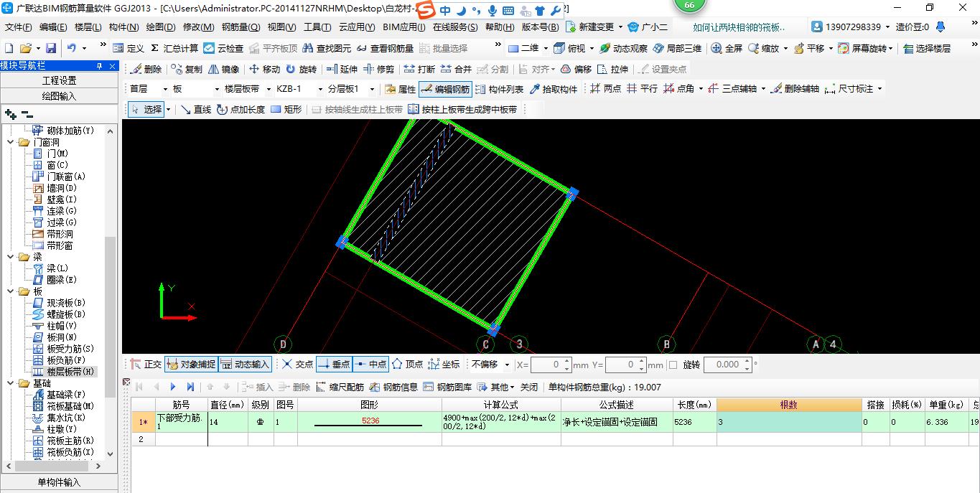Check the 旋转 rotation checkbox
Image resolution: width=980 pixels, height=493 pixels.
point(673,365)
